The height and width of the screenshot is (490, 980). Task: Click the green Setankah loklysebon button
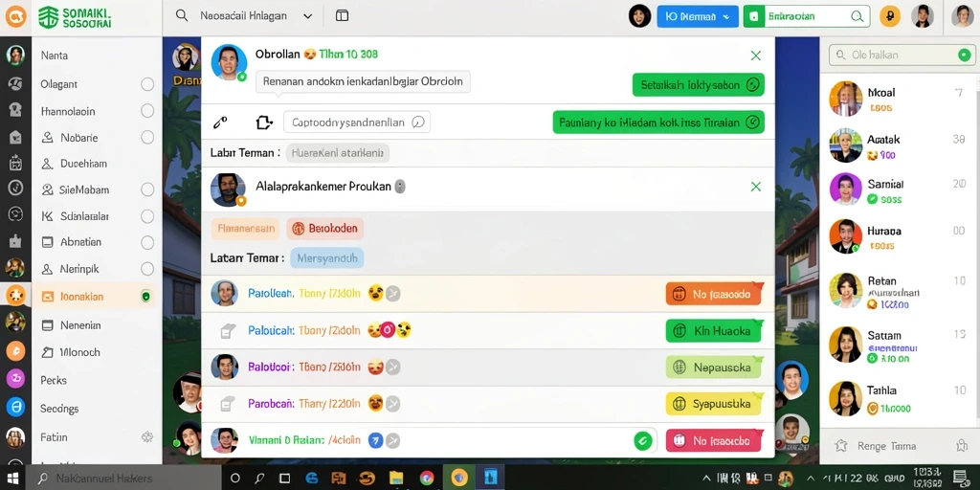(x=698, y=85)
